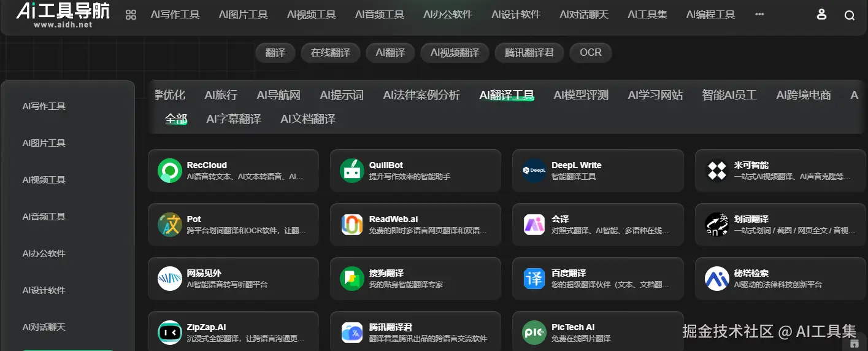Viewport: 868px width, 351px height.
Task: Open AI音频工具 in left sidebar
Action: [44, 217]
